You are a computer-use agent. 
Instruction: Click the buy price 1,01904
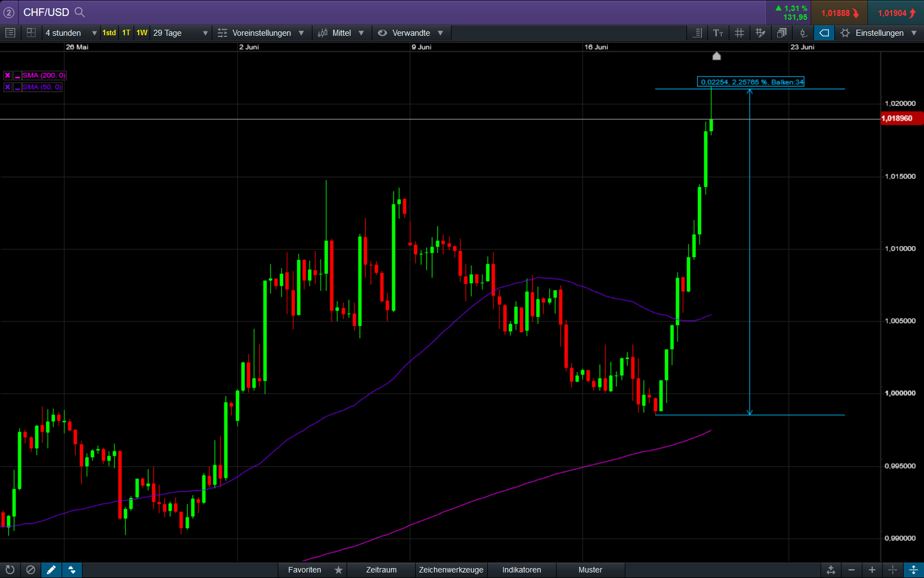point(896,13)
